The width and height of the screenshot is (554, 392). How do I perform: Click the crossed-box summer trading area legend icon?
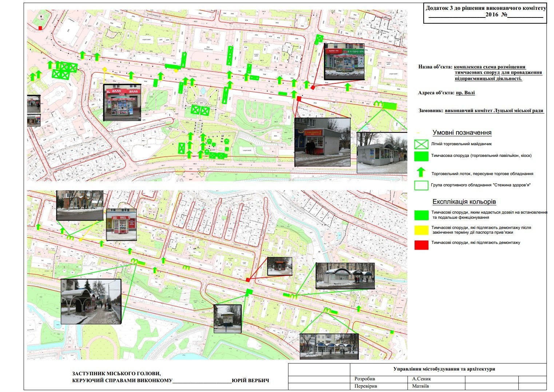click(421, 144)
